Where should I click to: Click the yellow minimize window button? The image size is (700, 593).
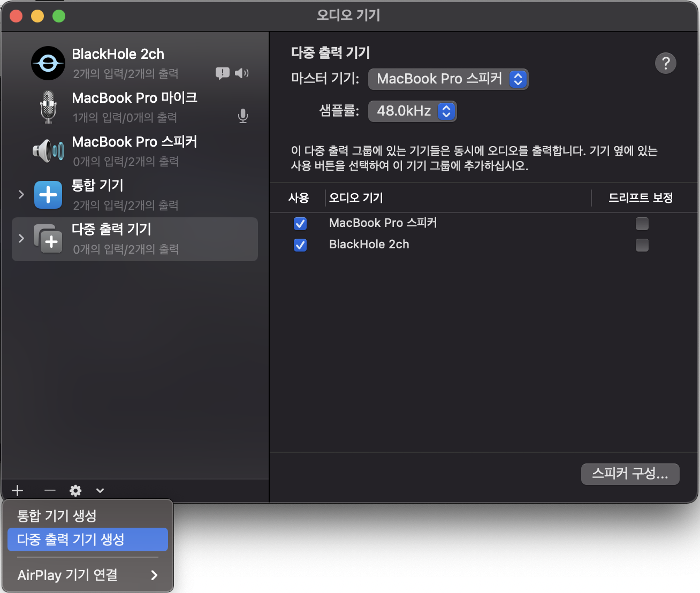click(37, 16)
